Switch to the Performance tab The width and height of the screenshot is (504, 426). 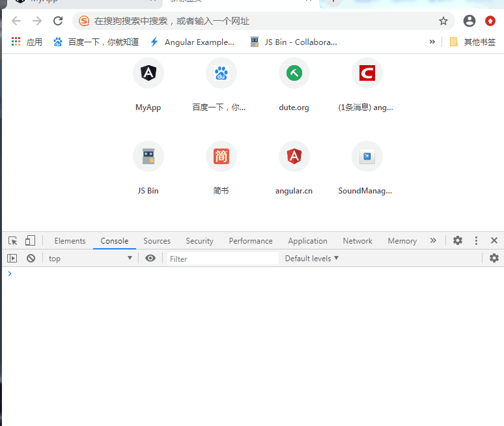pos(251,241)
